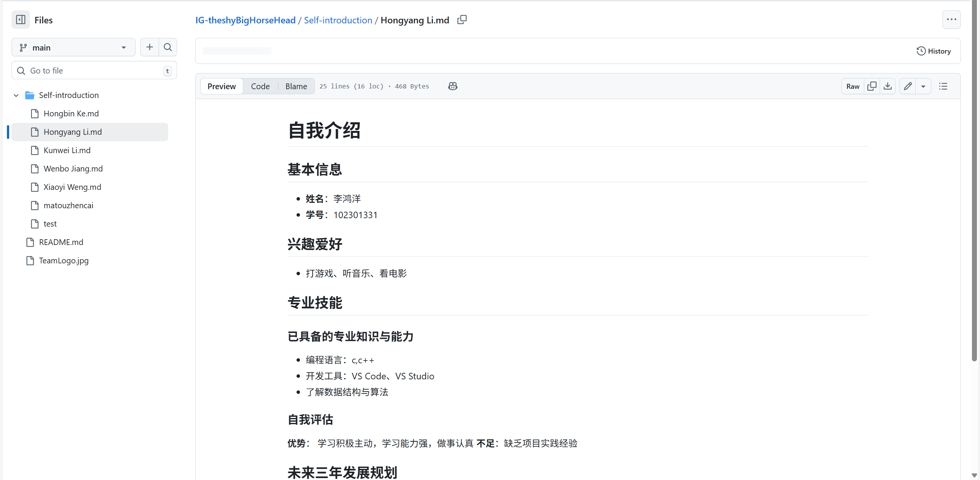Image resolution: width=980 pixels, height=480 pixels.
Task: Open the Copilot icon in file toolbar
Action: [452, 86]
